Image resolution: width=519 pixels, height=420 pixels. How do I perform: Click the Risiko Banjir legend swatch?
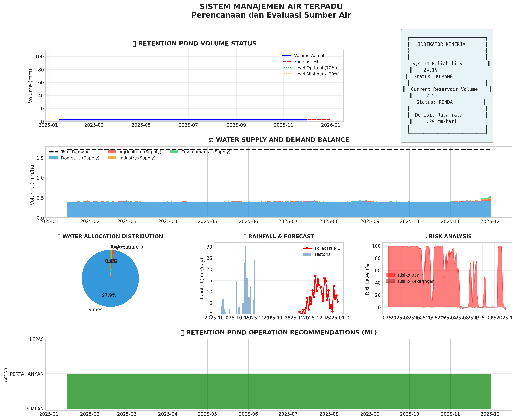(390, 275)
